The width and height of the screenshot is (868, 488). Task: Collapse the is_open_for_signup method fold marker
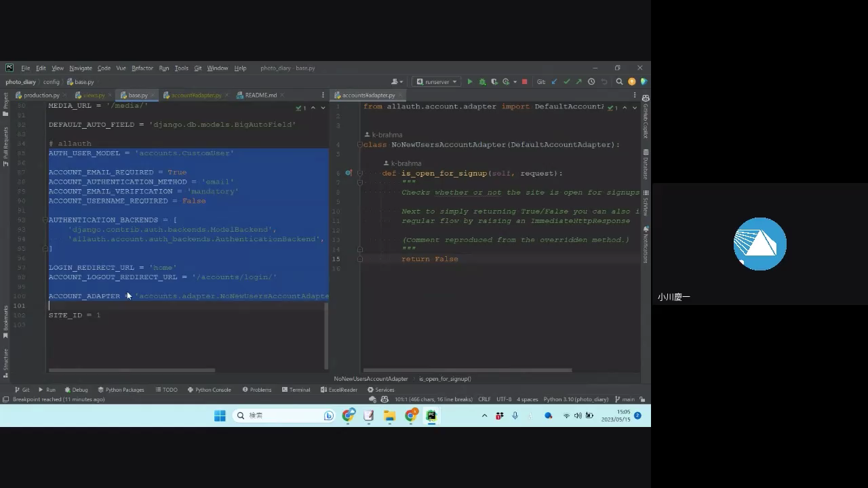point(360,173)
